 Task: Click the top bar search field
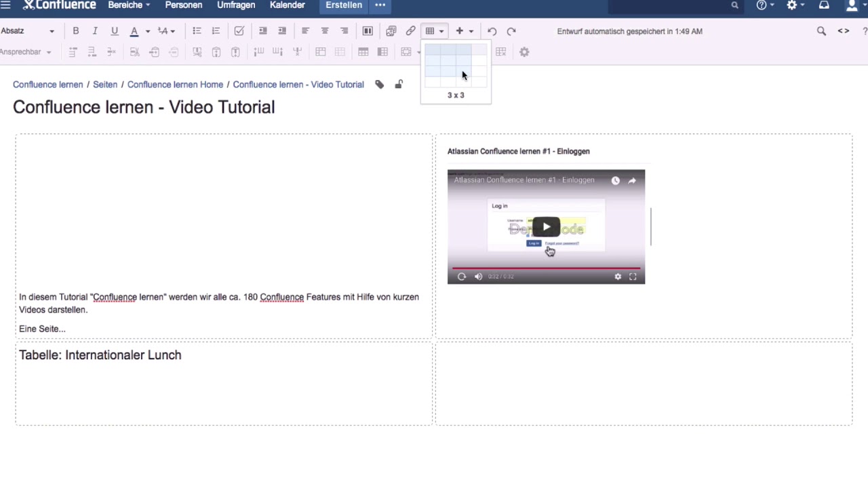[x=675, y=5]
